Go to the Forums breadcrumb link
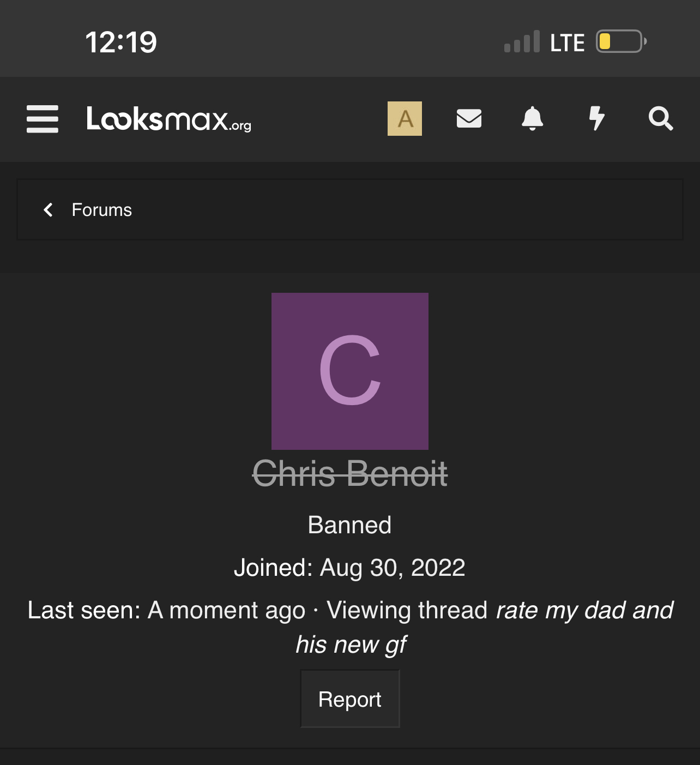This screenshot has height=765, width=700. (x=102, y=210)
